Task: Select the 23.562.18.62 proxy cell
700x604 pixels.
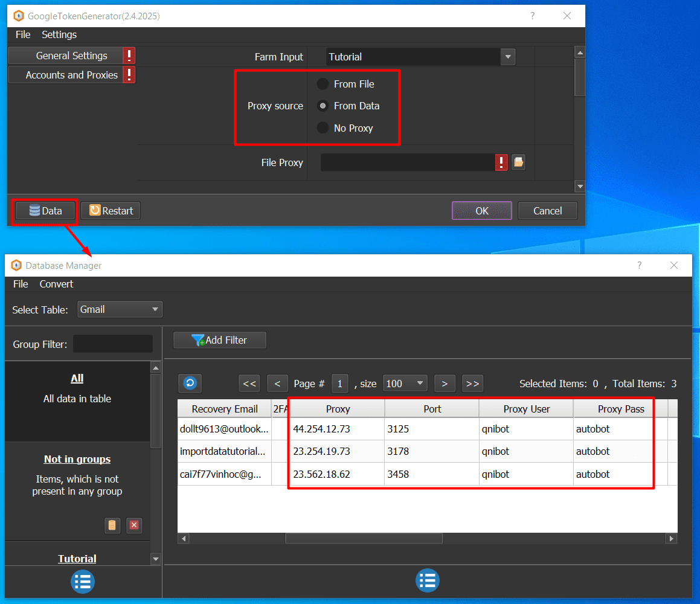Action: coord(338,474)
